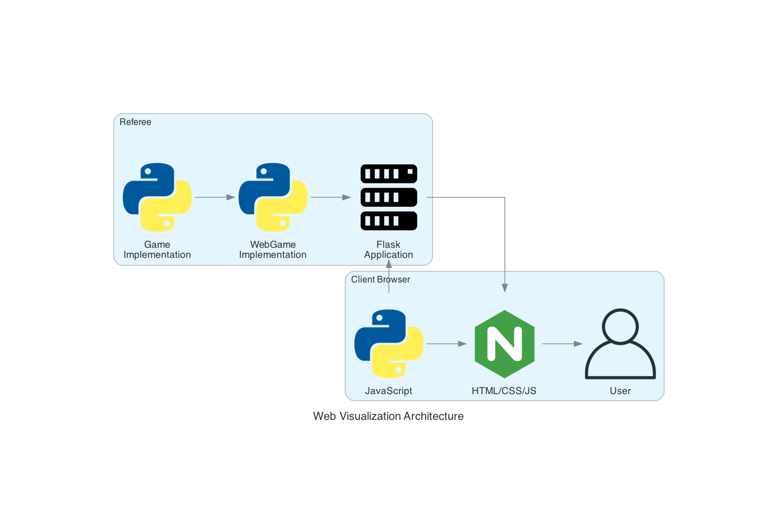Screen dimensions: 778x532
Task: Click the Flask Application server icon
Action: coord(389,197)
